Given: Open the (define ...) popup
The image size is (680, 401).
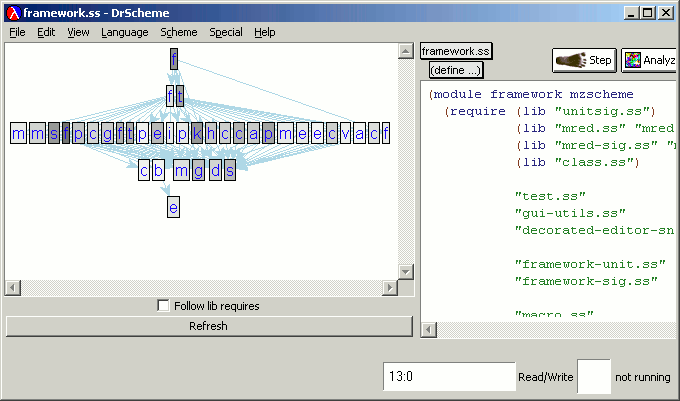Looking at the screenshot, I should tap(456, 70).
